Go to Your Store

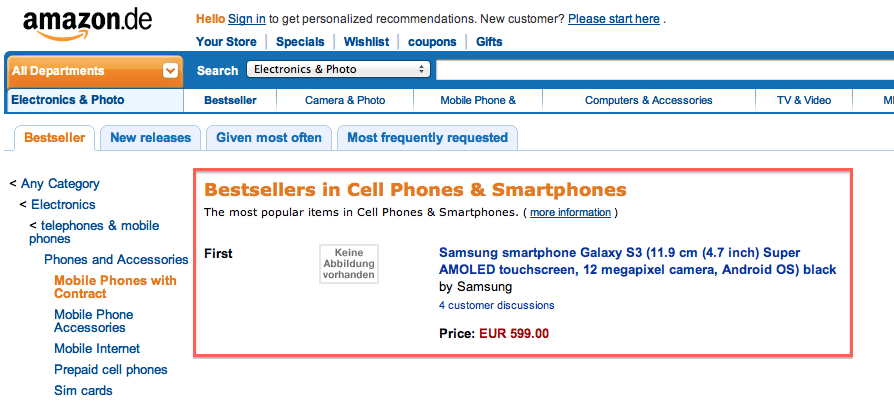click(226, 42)
